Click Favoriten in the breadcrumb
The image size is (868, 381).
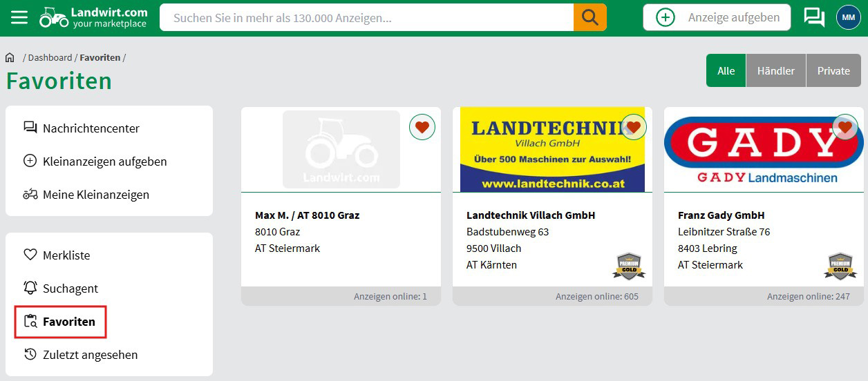click(100, 57)
